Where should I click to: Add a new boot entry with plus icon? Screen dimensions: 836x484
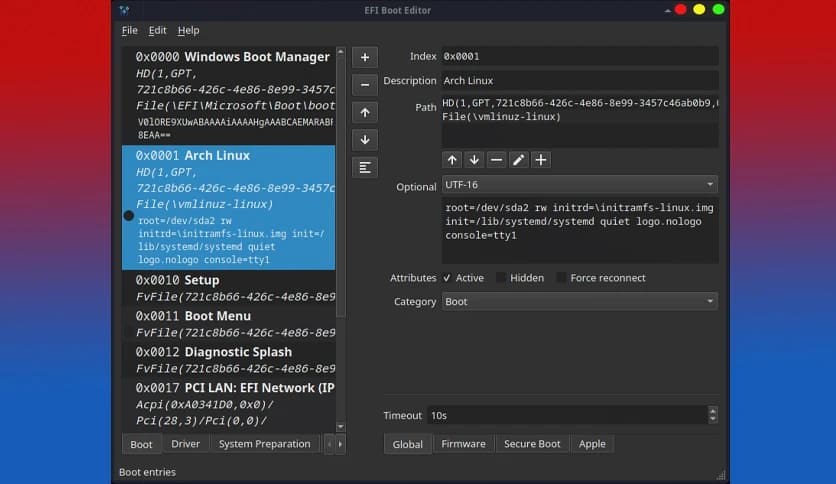point(365,57)
